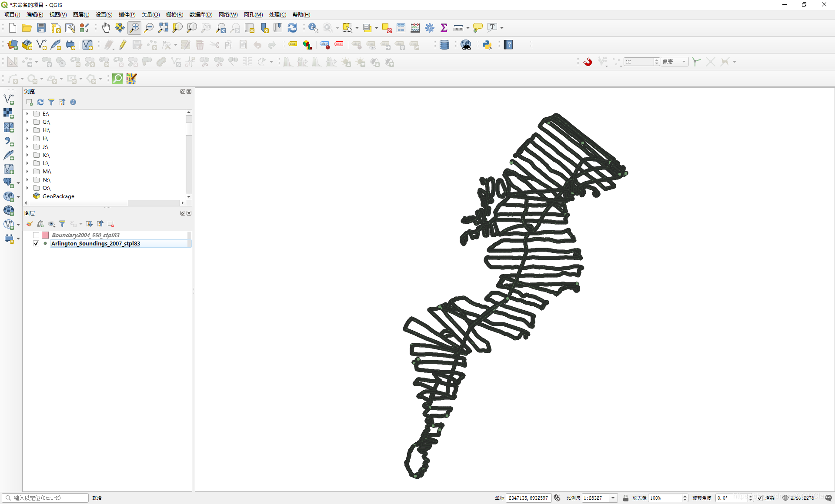This screenshot has height=504, width=835.
Task: Filter the Browser panel tree
Action: pyautogui.click(x=51, y=102)
